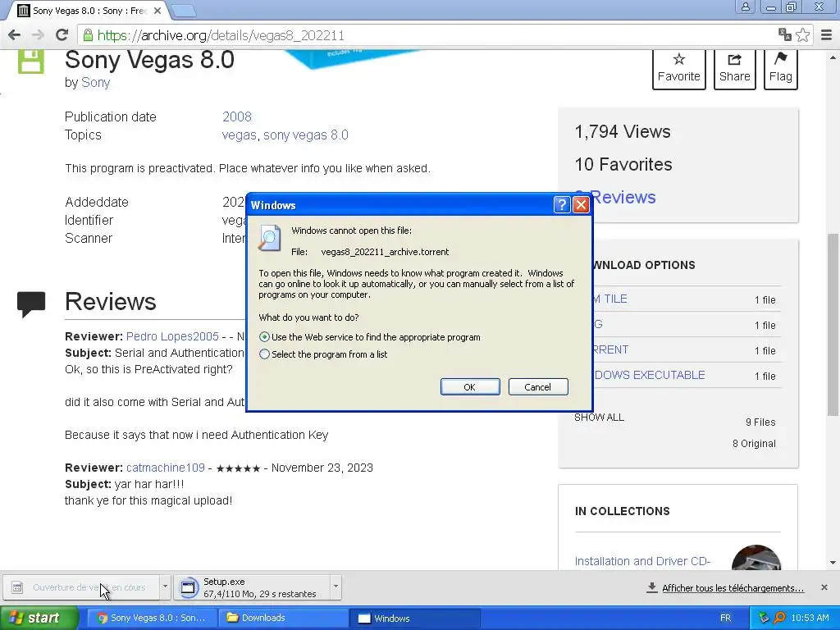840x630 pixels.
Task: Click 'Afficher tous les téléchargements' link
Action: 733,587
